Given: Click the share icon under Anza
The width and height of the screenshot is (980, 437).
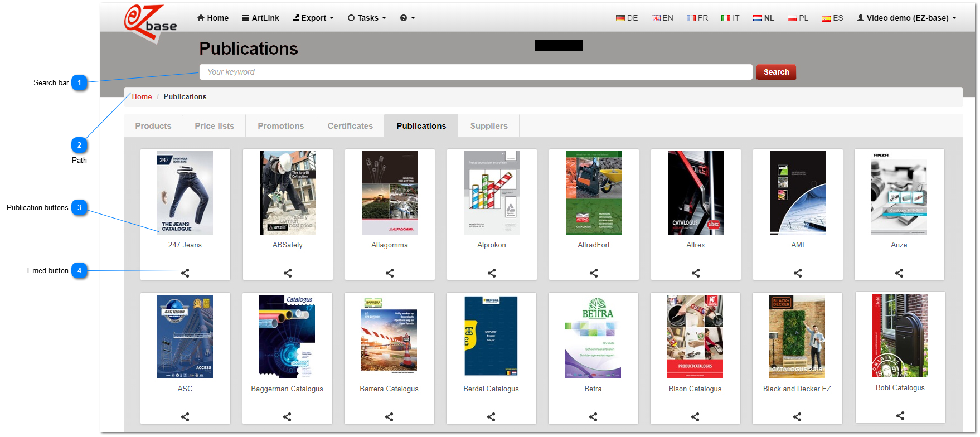Looking at the screenshot, I should pyautogui.click(x=899, y=273).
